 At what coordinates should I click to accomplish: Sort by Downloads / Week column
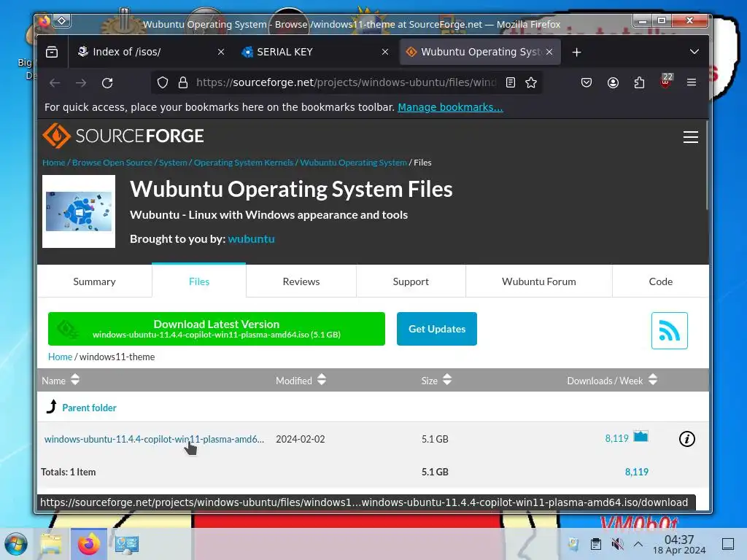(612, 380)
